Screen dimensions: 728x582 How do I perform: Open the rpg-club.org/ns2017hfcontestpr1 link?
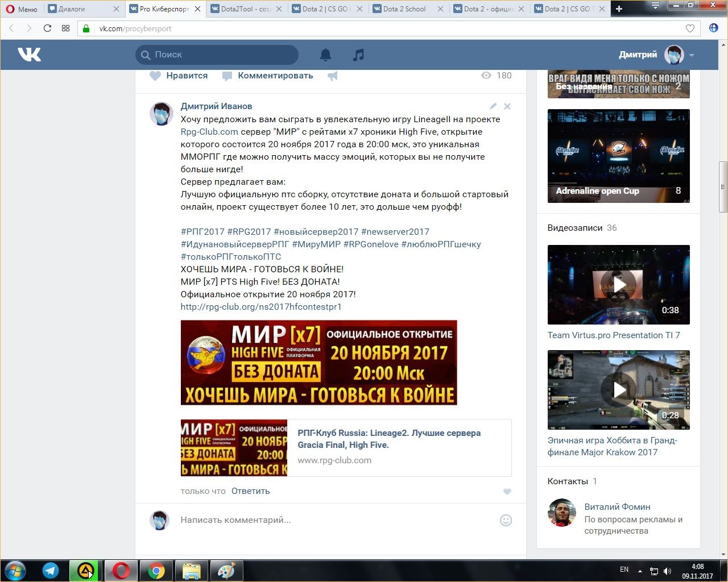point(261,307)
